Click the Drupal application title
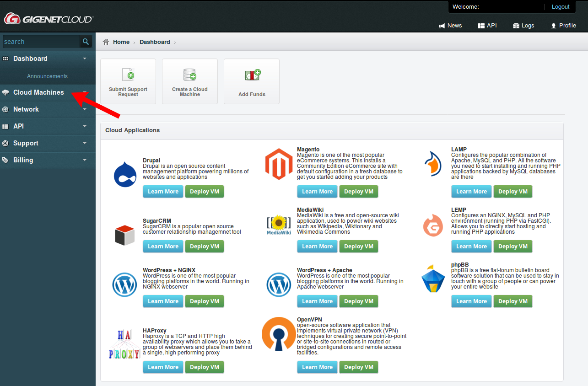 click(151, 161)
